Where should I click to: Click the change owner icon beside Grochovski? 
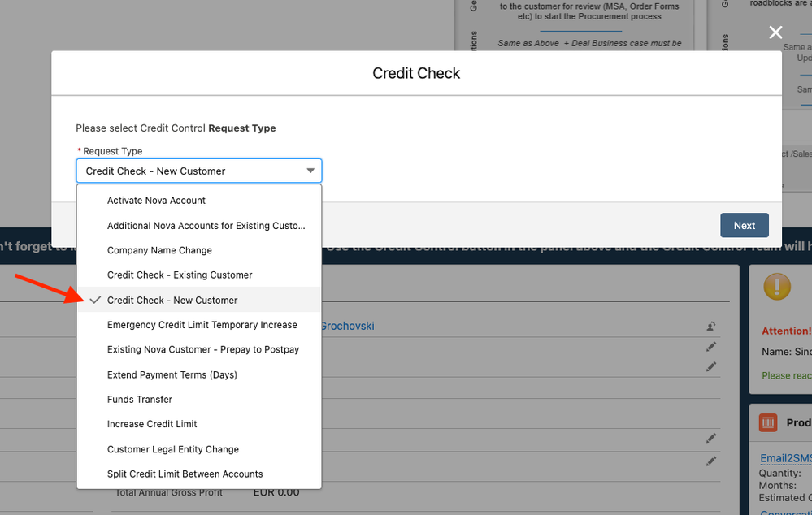[711, 326]
